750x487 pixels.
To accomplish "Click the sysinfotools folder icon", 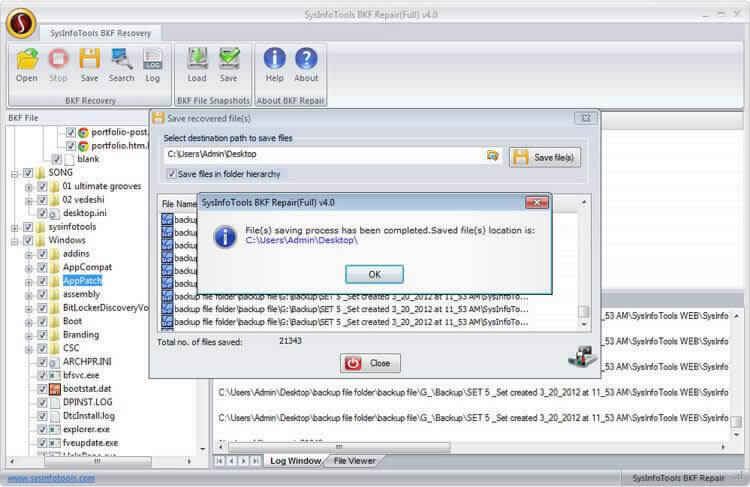I will (x=41, y=227).
